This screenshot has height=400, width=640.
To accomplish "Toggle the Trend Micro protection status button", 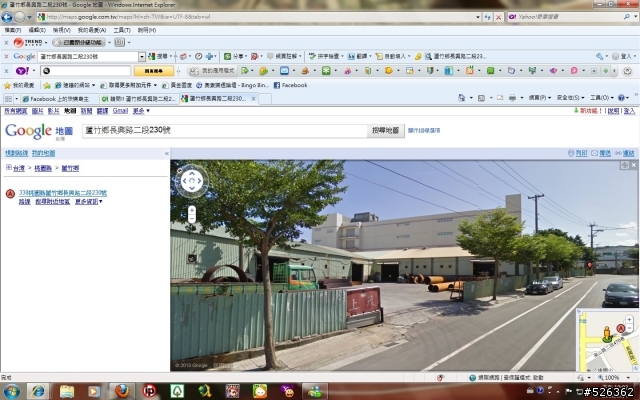I will click(79, 42).
